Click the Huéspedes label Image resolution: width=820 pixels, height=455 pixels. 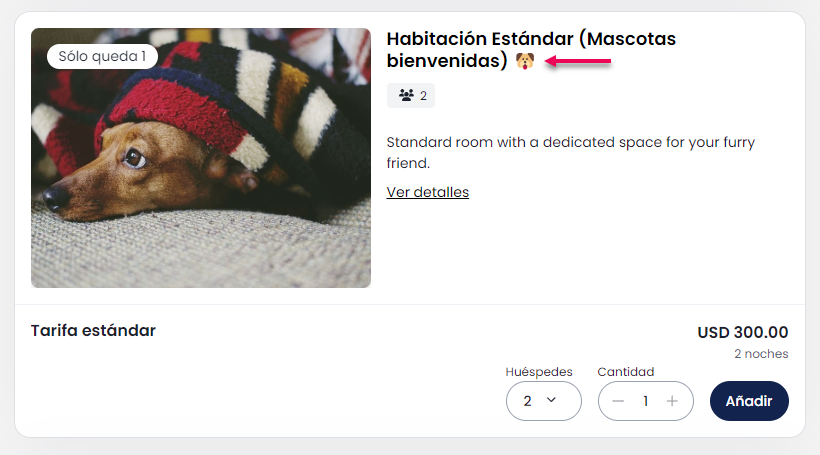click(539, 372)
